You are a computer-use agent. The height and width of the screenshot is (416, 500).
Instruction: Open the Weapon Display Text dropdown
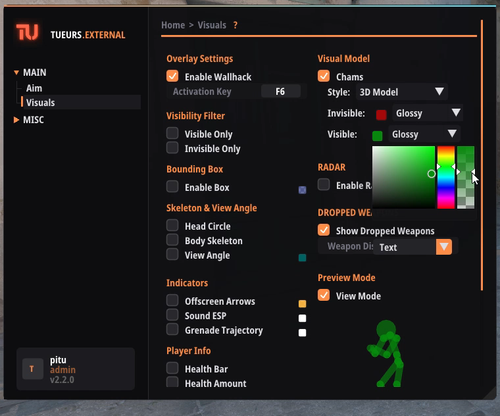coord(412,247)
